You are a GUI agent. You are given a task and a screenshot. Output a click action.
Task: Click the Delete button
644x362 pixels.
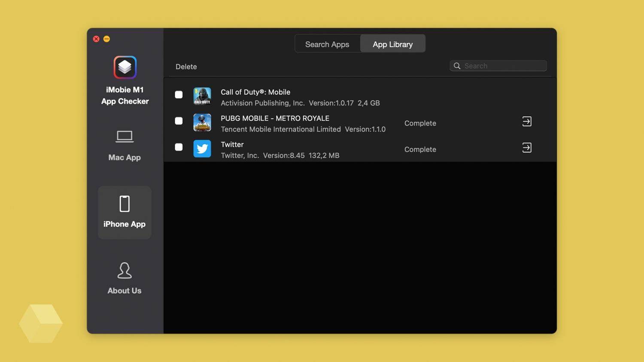186,66
